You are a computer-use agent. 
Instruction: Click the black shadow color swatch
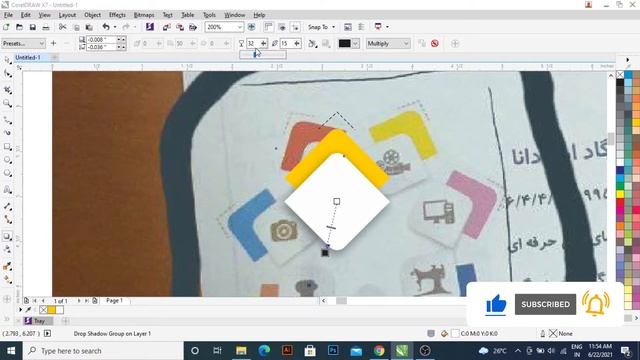click(344, 43)
